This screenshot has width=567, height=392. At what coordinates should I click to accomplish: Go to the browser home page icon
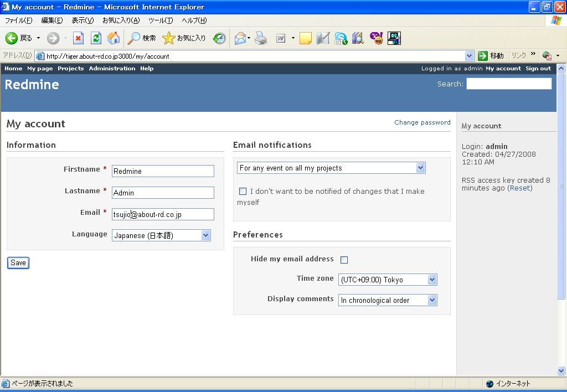tap(114, 38)
